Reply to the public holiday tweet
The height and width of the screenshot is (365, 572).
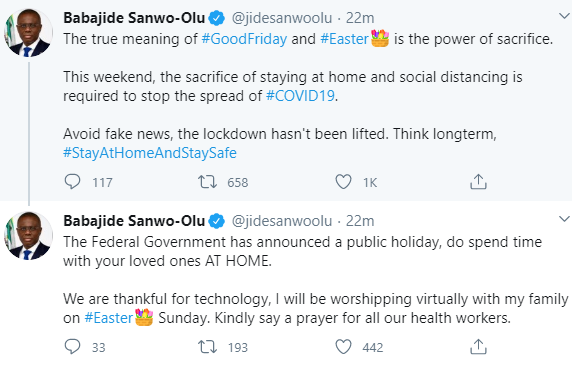[x=72, y=347]
